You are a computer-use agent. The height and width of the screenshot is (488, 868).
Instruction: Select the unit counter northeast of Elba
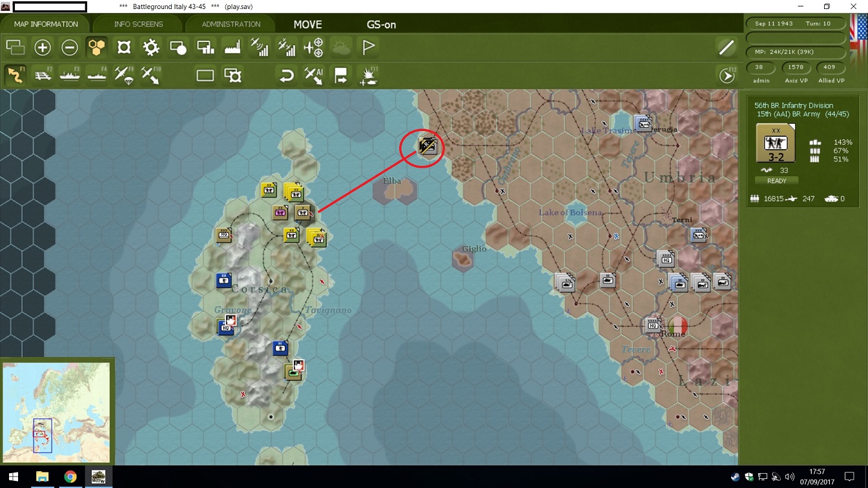[428, 147]
